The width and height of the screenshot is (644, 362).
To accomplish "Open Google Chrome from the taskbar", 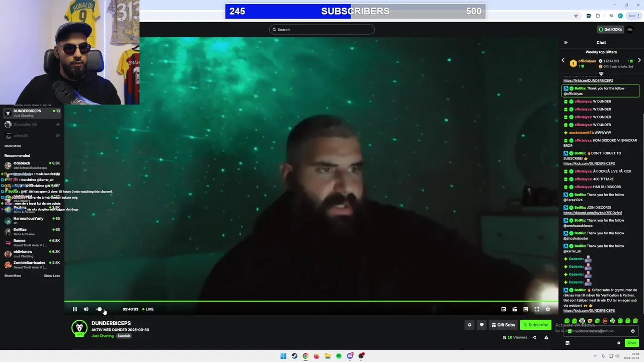I will [305, 356].
